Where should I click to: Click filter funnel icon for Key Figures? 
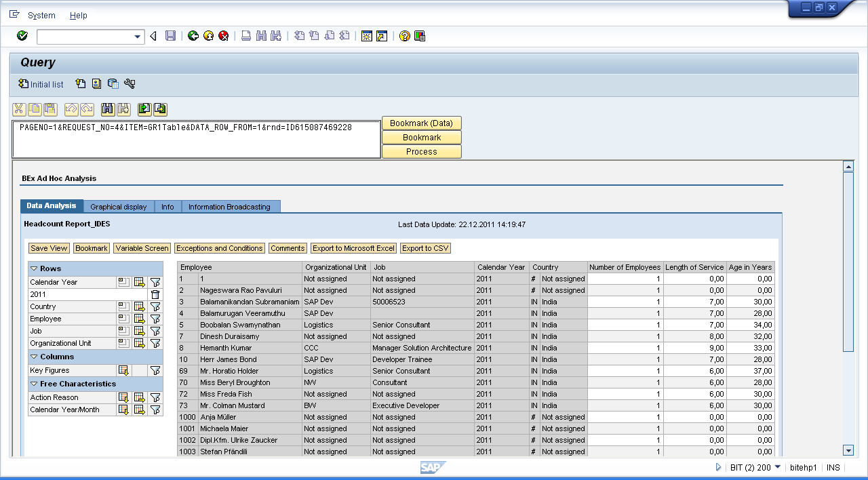pyautogui.click(x=155, y=370)
